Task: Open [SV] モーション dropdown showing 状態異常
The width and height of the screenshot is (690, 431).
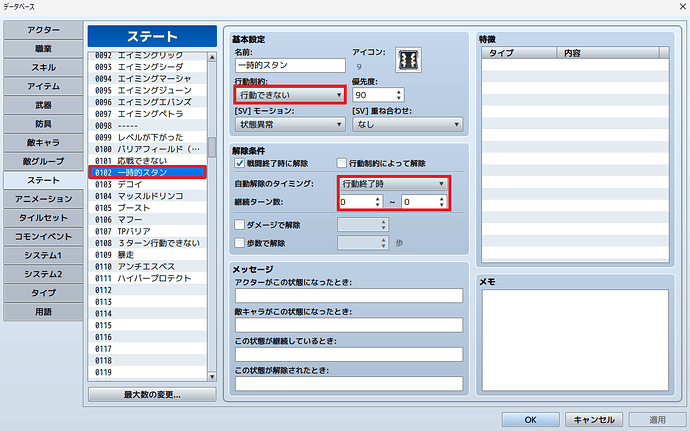Action: click(290, 125)
